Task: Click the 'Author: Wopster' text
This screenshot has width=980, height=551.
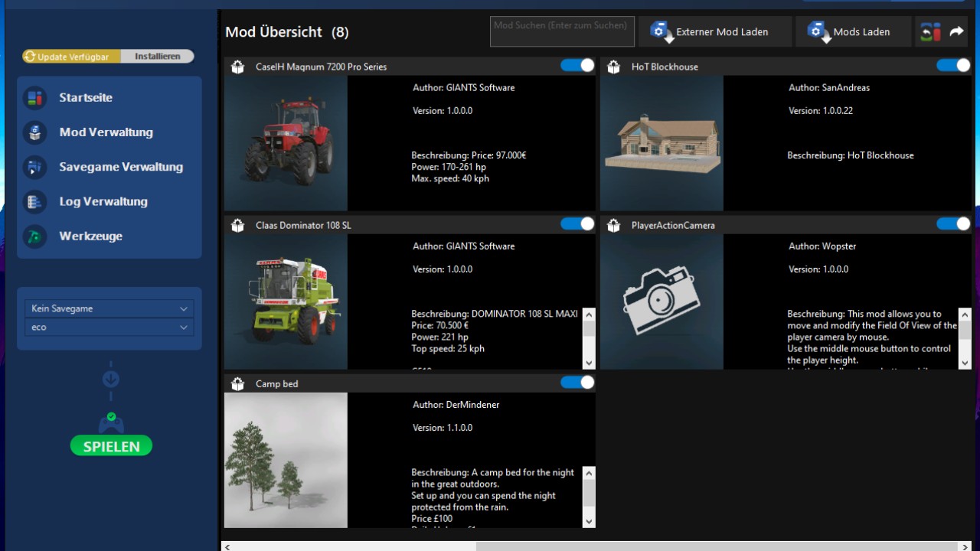Action: coord(822,246)
